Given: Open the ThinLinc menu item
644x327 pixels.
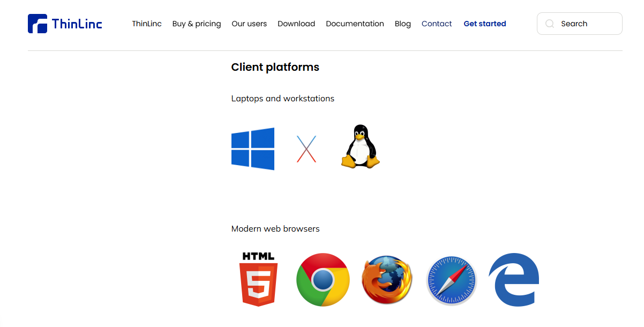Looking at the screenshot, I should [147, 24].
